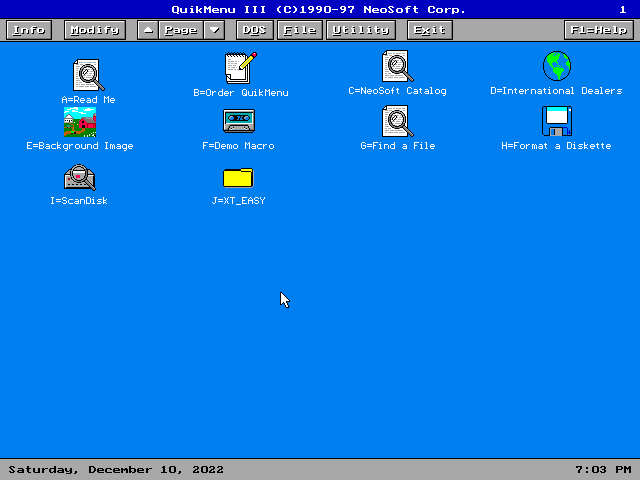Open the Format a Diskette floppy icon

[x=557, y=121]
